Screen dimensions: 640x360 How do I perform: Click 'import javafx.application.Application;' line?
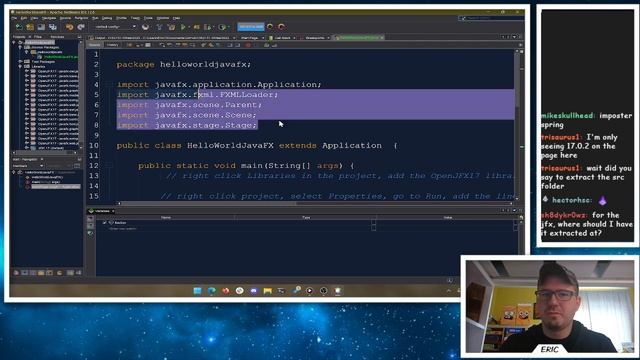(219, 84)
